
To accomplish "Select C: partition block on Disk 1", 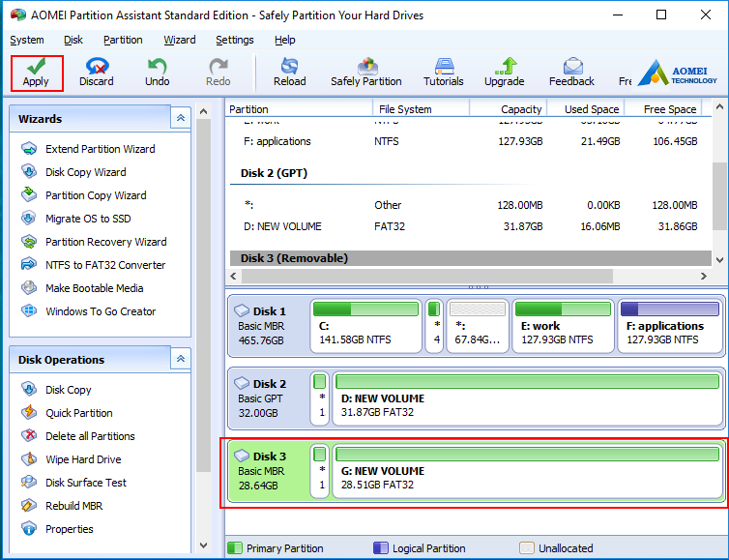I will (x=365, y=326).
